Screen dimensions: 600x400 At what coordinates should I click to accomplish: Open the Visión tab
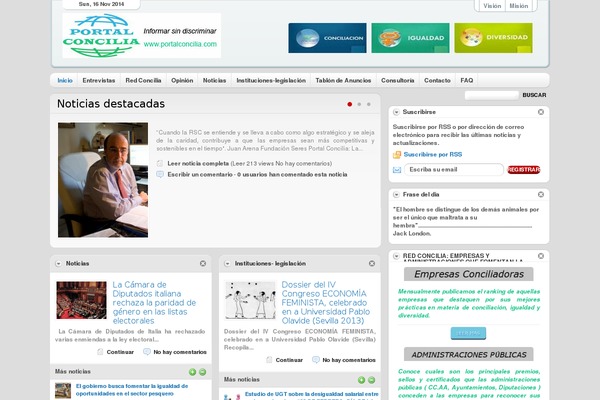pos(492,6)
